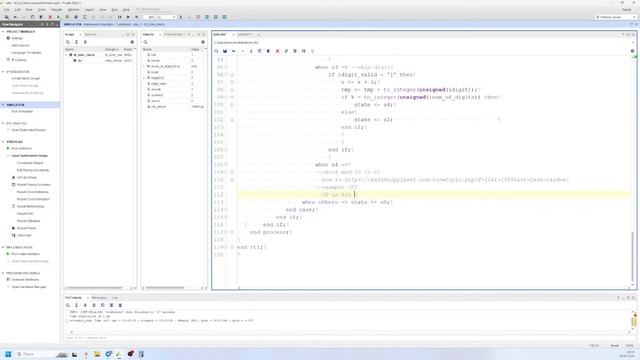This screenshot has width=640, height=360.
Task: Click the cut scissors icon in editor toolbar
Action: (251, 51)
